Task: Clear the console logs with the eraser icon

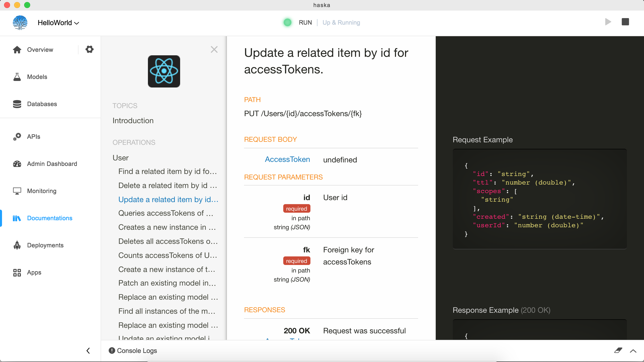Action: (619, 350)
